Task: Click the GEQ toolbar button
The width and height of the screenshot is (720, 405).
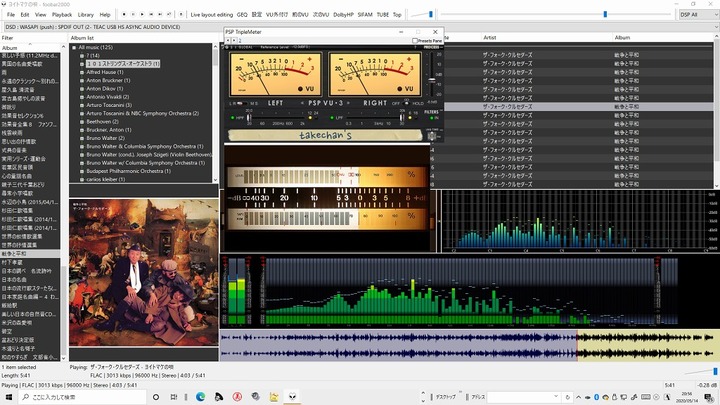Action: [x=242, y=15]
